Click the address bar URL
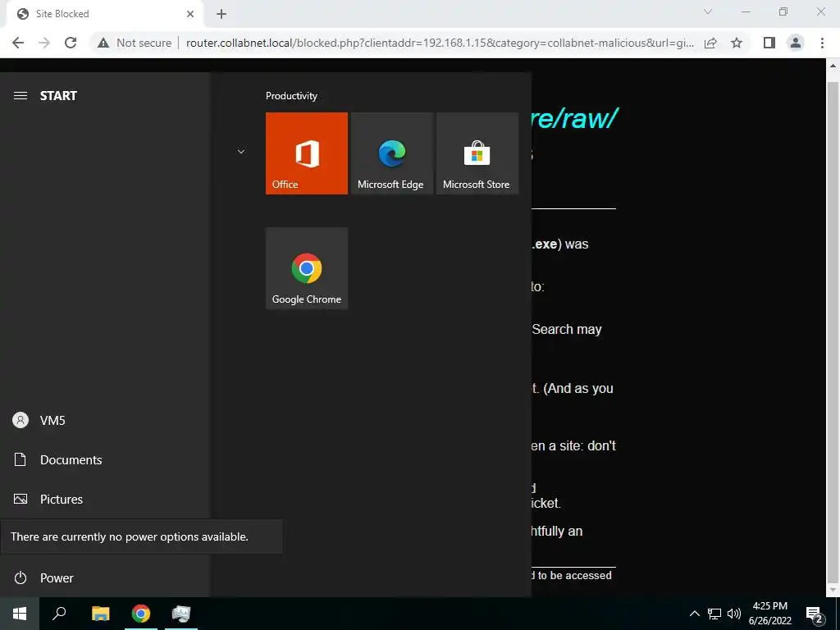 (x=440, y=43)
